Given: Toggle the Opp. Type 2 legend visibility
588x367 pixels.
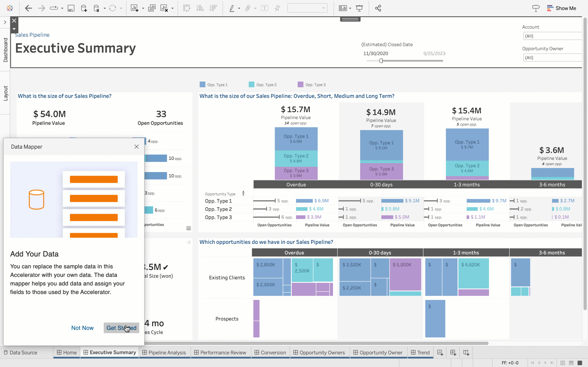Looking at the screenshot, I should 263,85.
